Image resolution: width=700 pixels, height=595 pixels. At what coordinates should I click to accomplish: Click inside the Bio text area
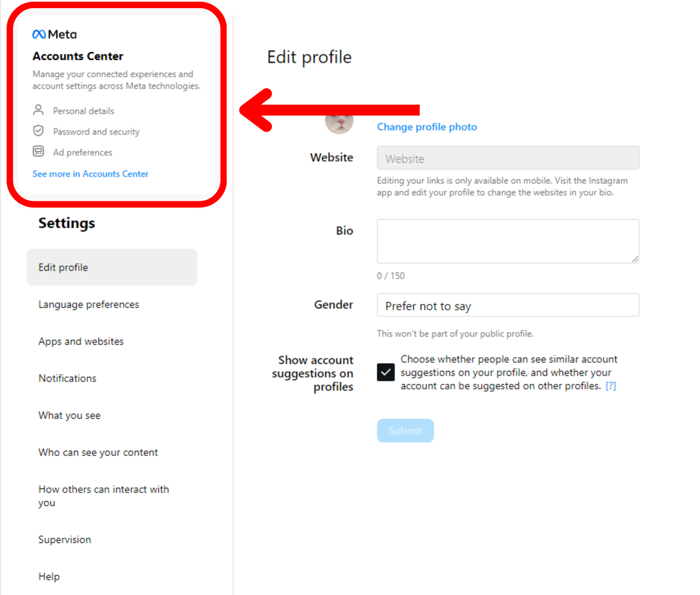pyautogui.click(x=507, y=241)
